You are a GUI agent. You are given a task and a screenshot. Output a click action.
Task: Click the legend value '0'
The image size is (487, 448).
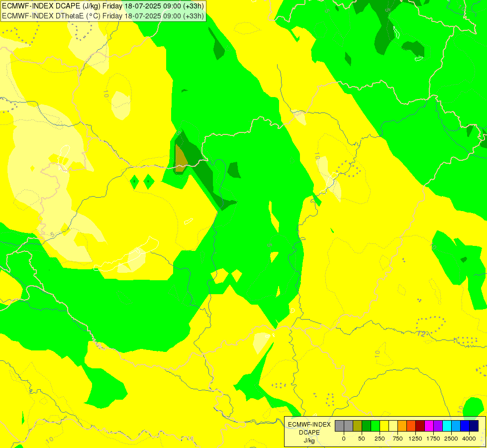point(344,439)
